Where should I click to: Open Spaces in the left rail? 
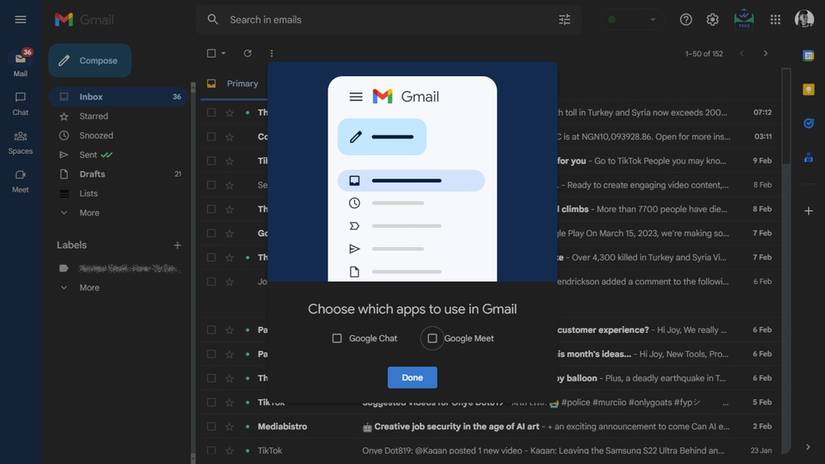pyautogui.click(x=21, y=142)
